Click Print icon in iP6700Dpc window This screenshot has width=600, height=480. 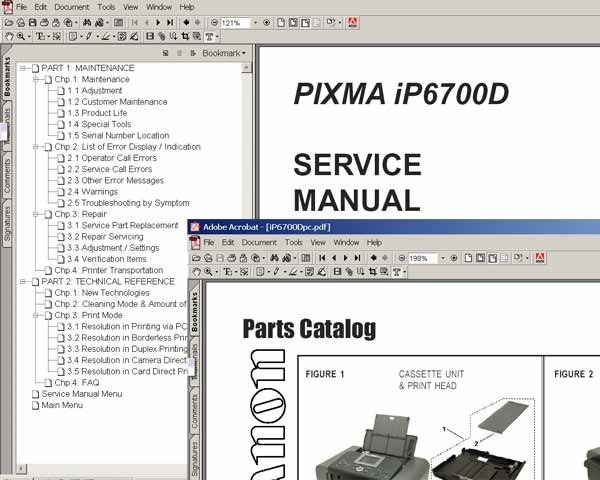(x=232, y=258)
